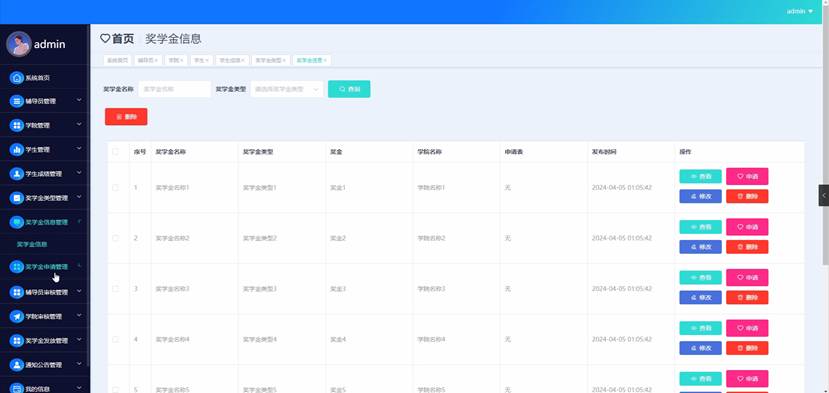Viewport: 829px width, 393px height.
Task: Select the 奖学金信息 submenu item in sidebar
Action: coord(32,244)
